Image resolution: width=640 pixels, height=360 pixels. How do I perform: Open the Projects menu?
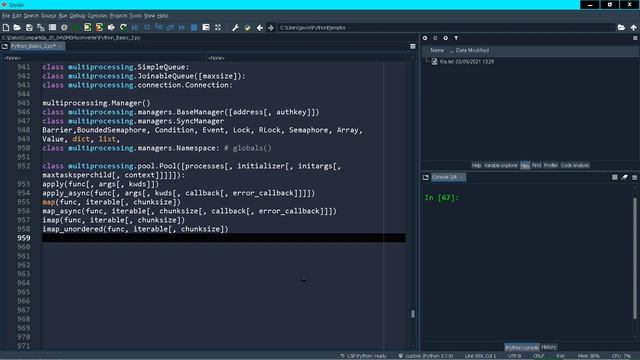pyautogui.click(x=118, y=16)
